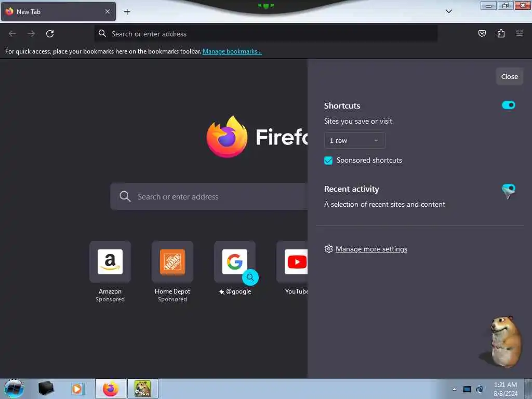The image size is (532, 399).
Task: Click the Shortcuts heading text
Action: 342,106
